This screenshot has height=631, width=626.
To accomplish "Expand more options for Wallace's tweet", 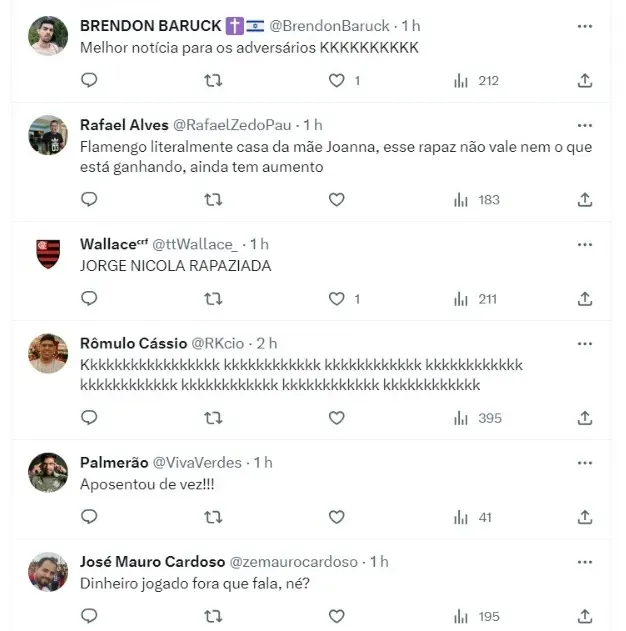I will click(585, 244).
